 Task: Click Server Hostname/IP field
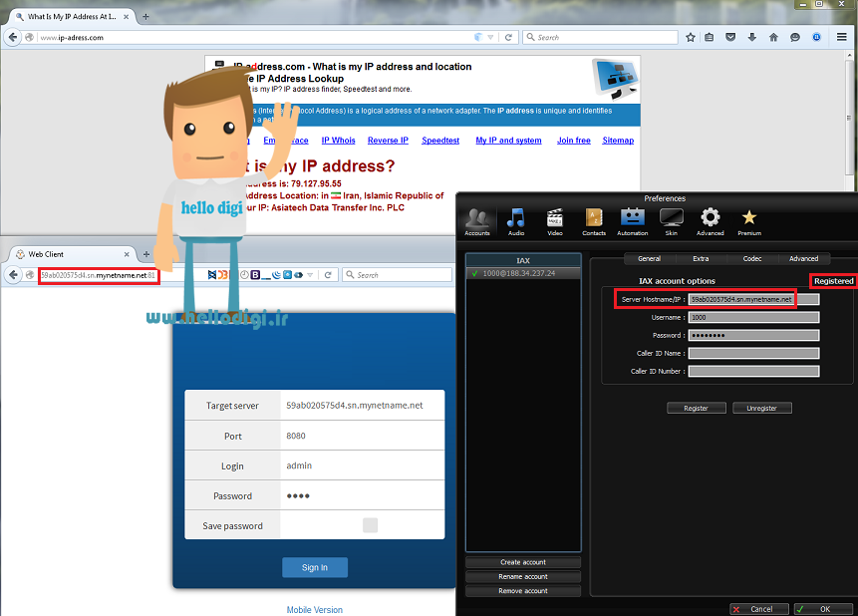click(x=753, y=299)
